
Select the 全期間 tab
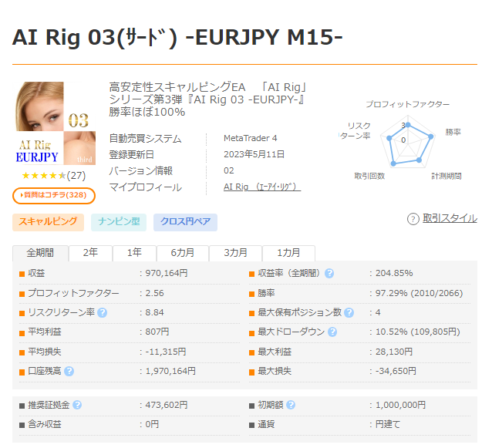(40, 253)
